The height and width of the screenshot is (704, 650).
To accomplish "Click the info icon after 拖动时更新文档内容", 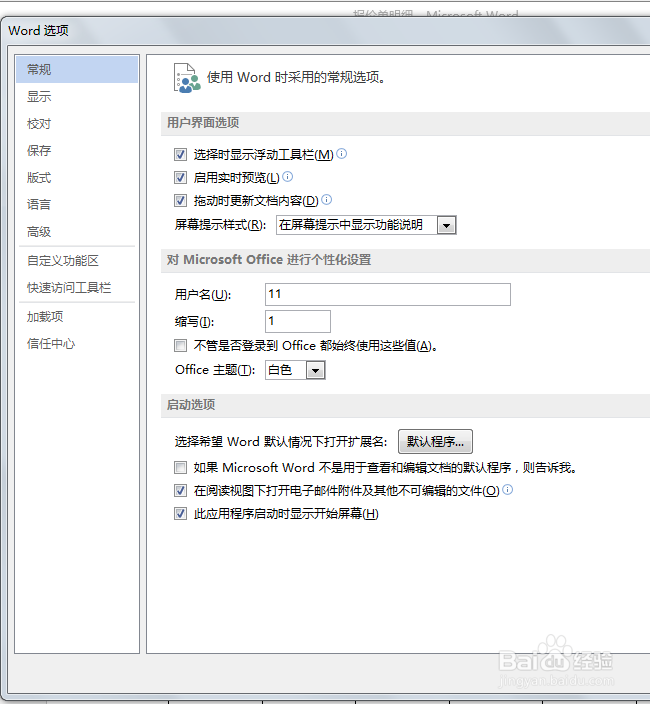I will coord(327,200).
